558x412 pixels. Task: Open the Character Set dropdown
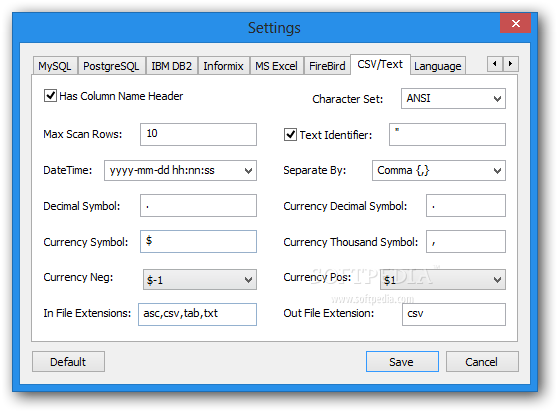click(453, 99)
